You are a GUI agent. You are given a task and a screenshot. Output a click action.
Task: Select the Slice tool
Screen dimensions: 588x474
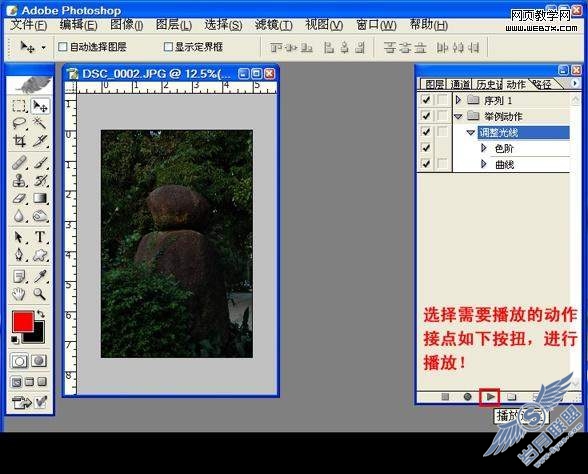[40, 141]
